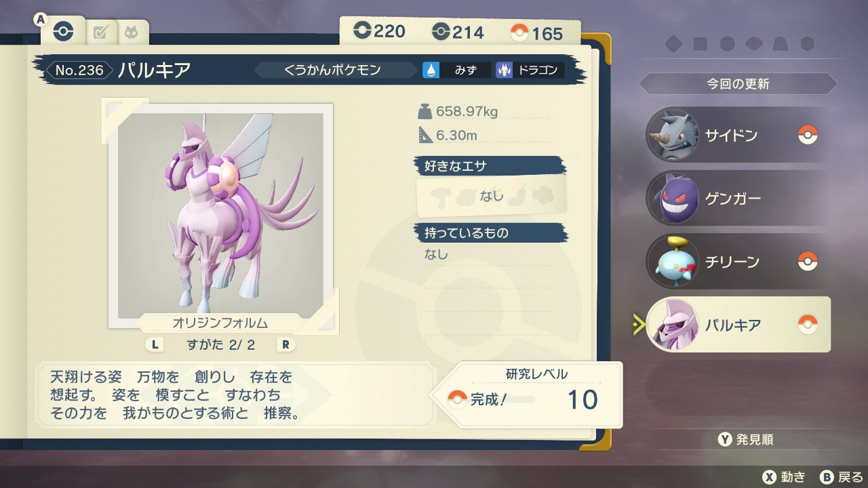
Task: Click the height ruler icon beside 6.30m
Action: click(425, 135)
